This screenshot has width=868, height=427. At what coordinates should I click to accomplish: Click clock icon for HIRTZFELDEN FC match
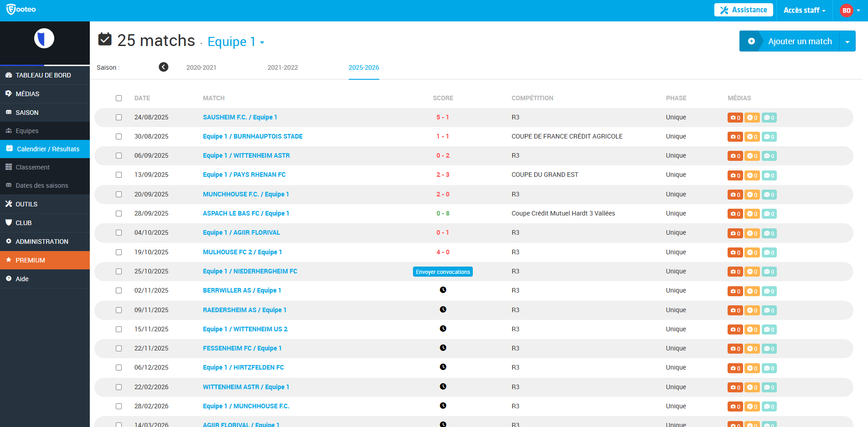pyautogui.click(x=443, y=367)
